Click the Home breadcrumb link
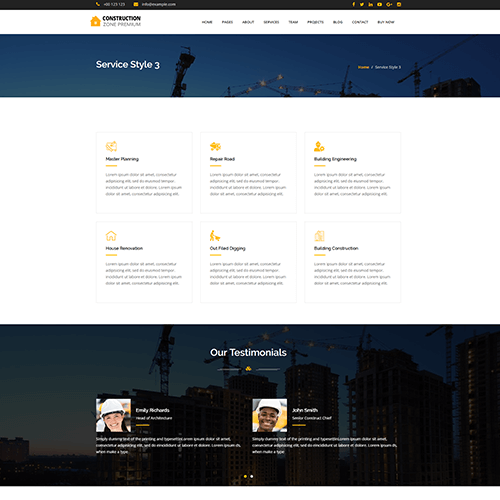Screen dimensions: 500x500 [x=363, y=67]
